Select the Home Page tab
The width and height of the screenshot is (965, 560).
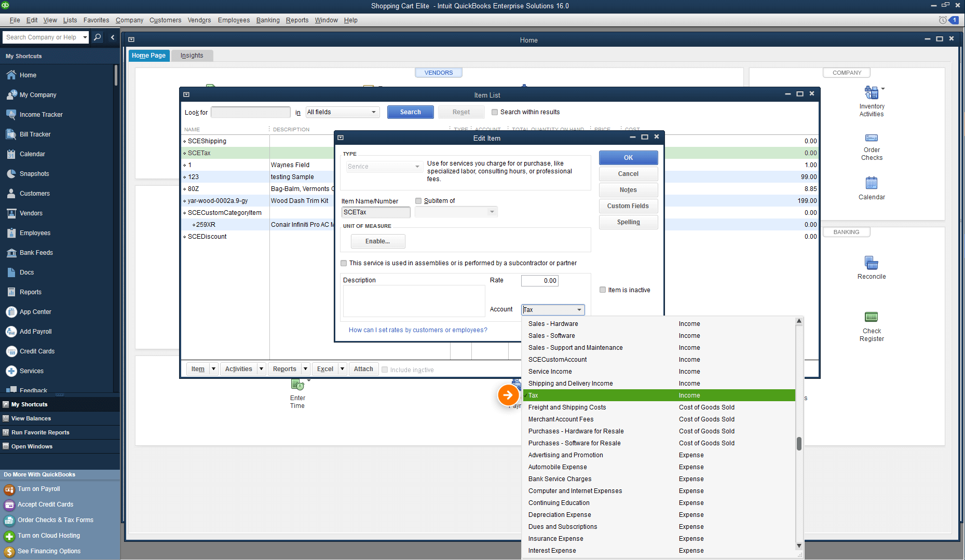click(148, 56)
